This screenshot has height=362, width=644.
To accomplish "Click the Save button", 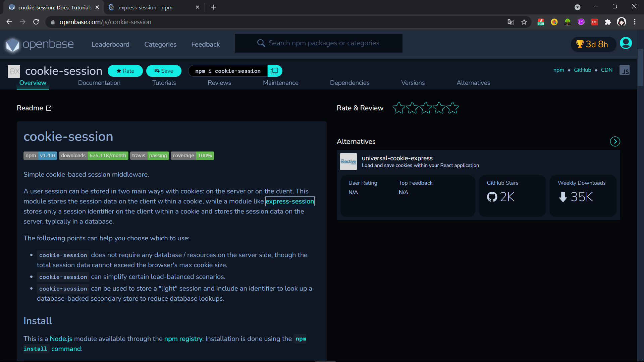I will click(x=164, y=71).
